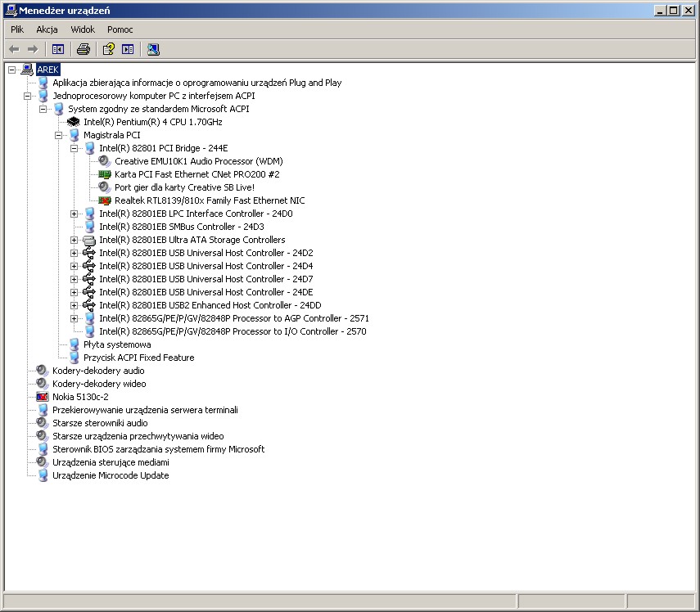Click the USB icon for controller 24D7
Screen dimensions: 700x612
tap(89, 279)
